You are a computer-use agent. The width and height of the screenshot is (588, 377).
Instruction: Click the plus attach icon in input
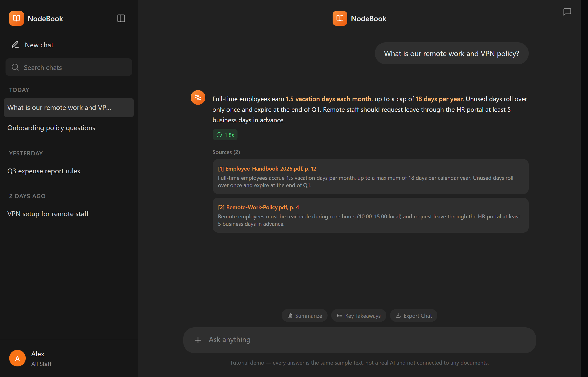198,340
